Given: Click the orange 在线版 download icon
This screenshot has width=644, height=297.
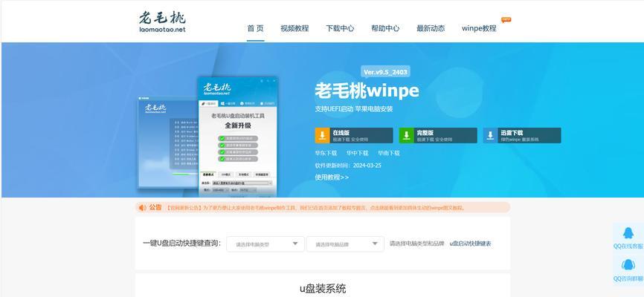Looking at the screenshot, I should click(323, 135).
